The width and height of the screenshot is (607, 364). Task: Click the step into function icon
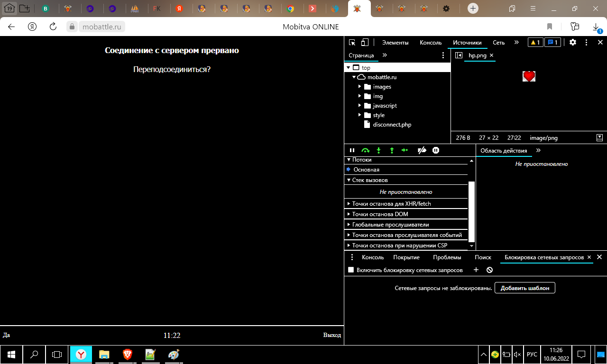tap(378, 150)
